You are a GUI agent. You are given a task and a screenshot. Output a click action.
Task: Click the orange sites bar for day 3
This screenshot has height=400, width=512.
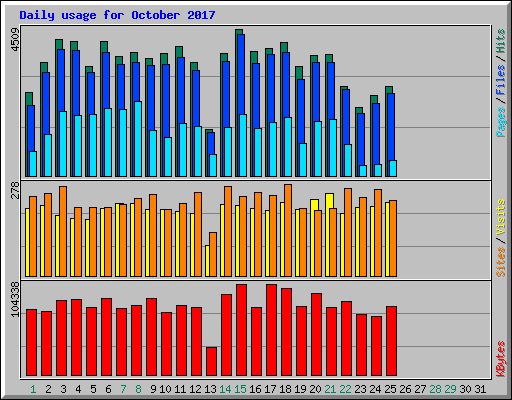63,232
